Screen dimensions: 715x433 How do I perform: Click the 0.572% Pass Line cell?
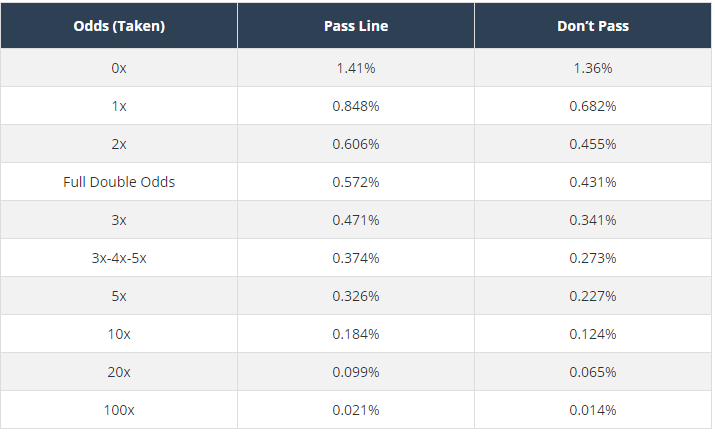pos(355,182)
